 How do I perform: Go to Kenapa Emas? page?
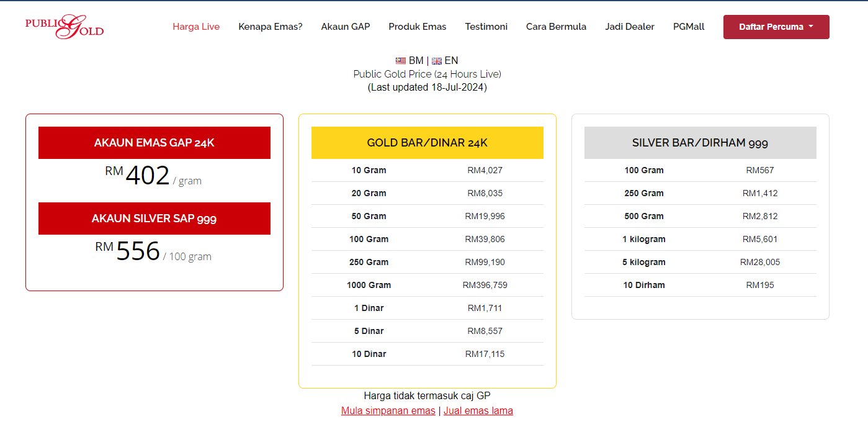[x=271, y=27]
